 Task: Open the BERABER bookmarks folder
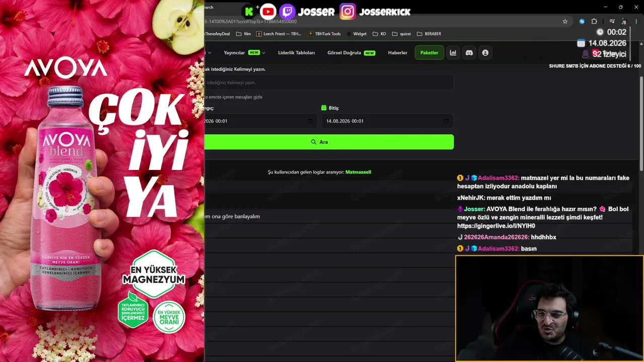(x=429, y=34)
